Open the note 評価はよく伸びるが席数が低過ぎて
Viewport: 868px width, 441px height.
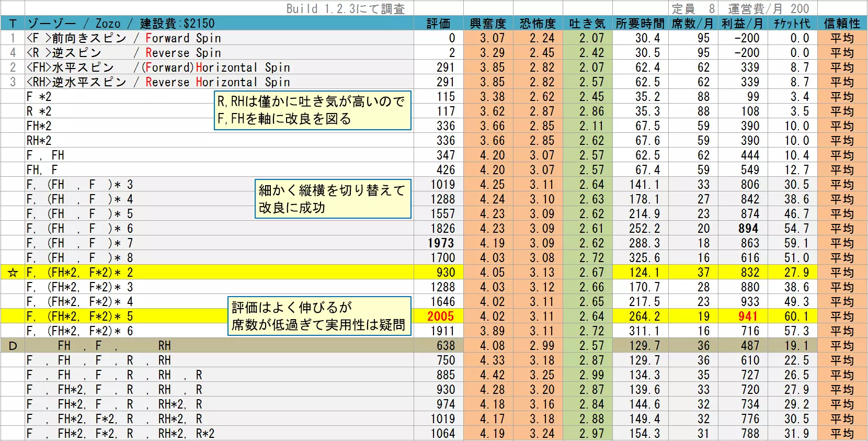(x=319, y=316)
